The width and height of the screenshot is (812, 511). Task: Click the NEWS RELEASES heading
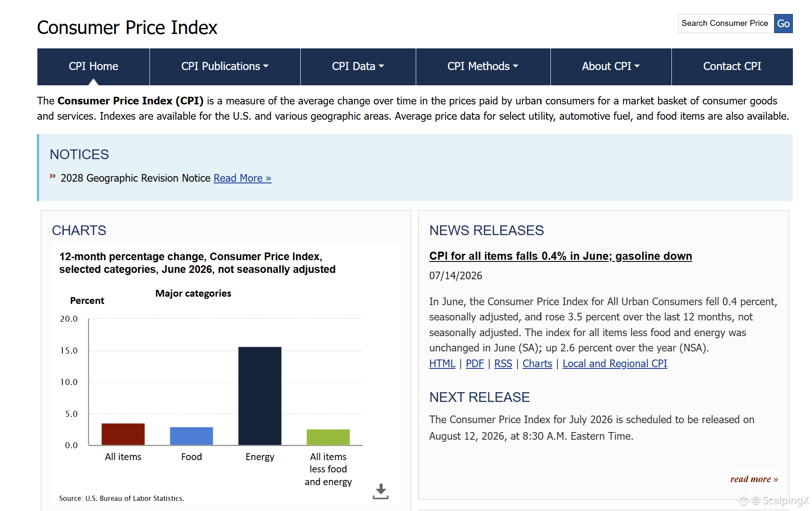click(486, 230)
